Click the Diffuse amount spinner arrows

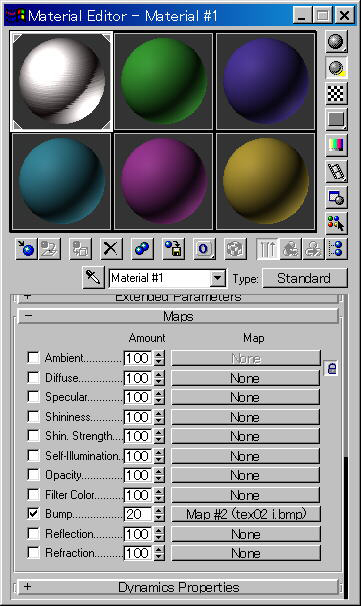pyautogui.click(x=158, y=378)
